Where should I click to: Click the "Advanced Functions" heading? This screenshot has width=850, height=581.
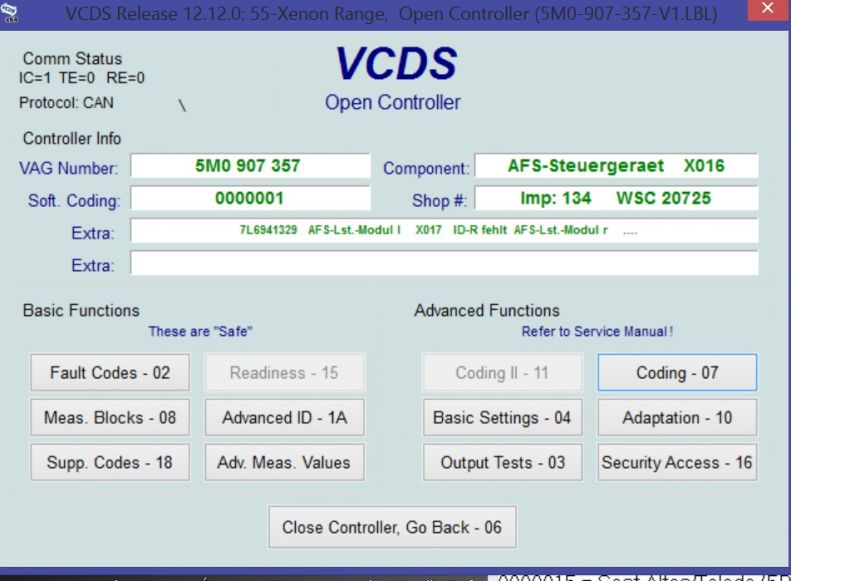coord(487,311)
